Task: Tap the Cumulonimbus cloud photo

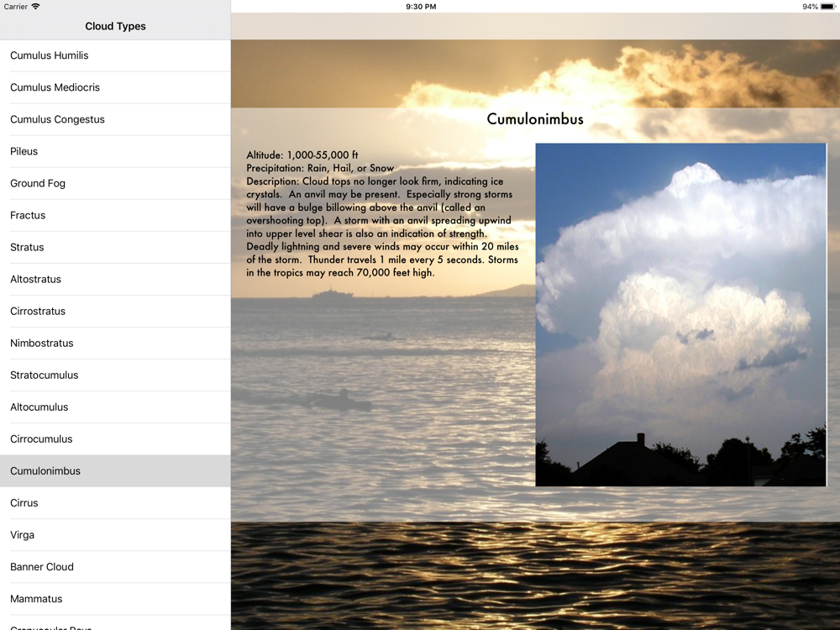Action: click(x=681, y=315)
